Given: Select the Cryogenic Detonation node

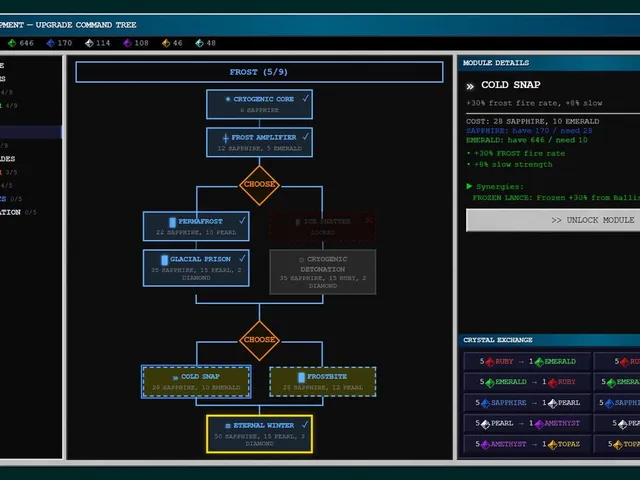Looking at the screenshot, I should (x=323, y=272).
